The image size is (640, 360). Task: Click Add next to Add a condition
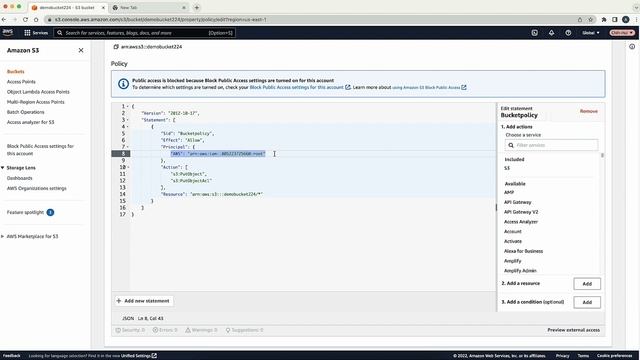[587, 302]
